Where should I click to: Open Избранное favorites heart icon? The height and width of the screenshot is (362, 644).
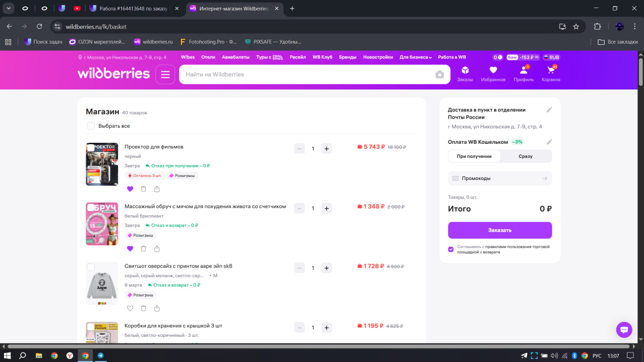pyautogui.click(x=493, y=74)
